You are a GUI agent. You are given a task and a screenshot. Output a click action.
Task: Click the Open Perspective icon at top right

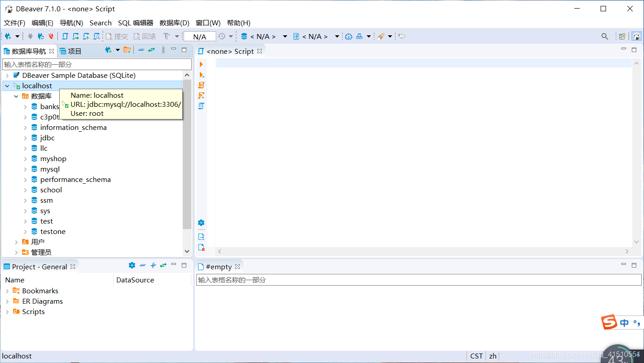click(x=622, y=36)
